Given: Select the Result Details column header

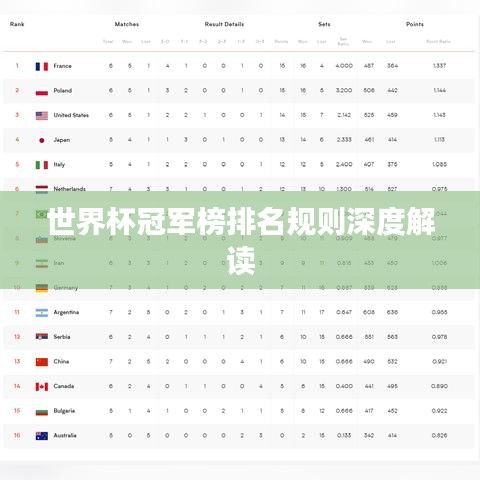Looking at the screenshot, I should click(224, 24).
